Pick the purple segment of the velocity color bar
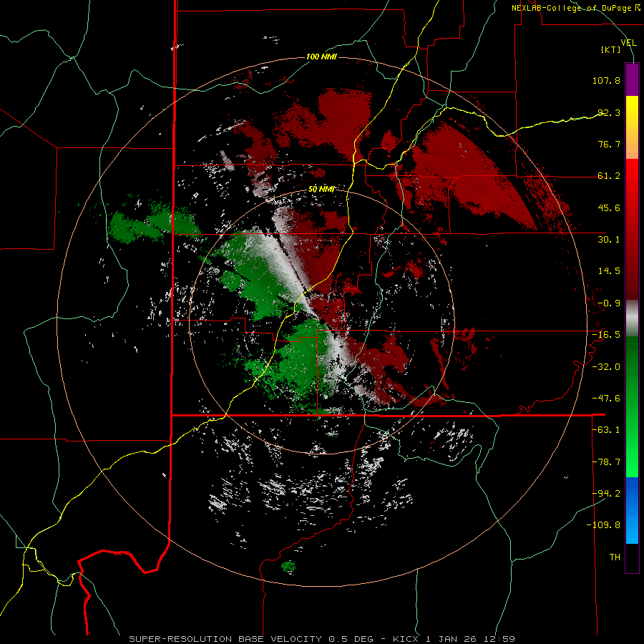The height and width of the screenshot is (644, 644). point(632,79)
